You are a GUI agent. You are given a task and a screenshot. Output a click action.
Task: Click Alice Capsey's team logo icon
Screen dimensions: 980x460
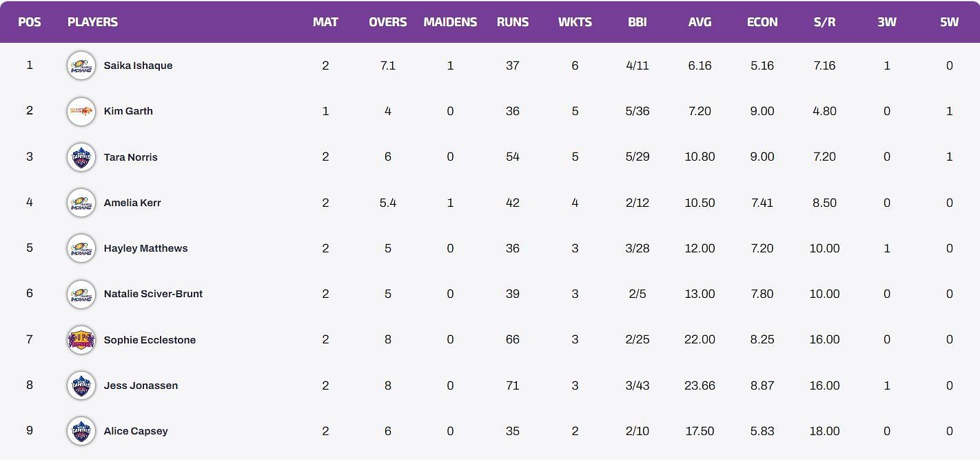81,431
